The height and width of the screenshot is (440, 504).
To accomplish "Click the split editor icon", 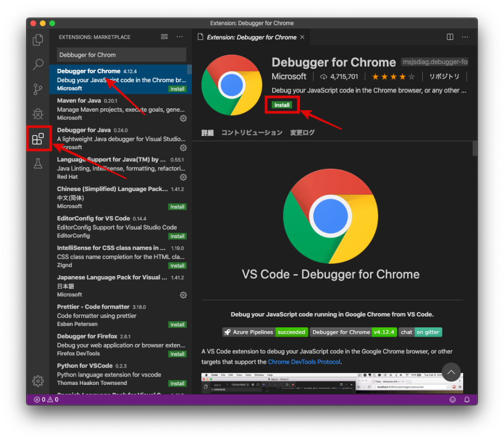I will click(450, 36).
